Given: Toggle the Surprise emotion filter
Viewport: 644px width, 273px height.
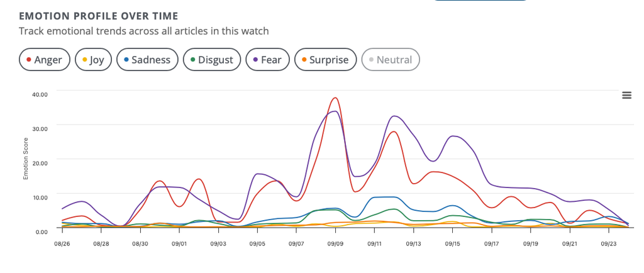Looking at the screenshot, I should [x=325, y=60].
